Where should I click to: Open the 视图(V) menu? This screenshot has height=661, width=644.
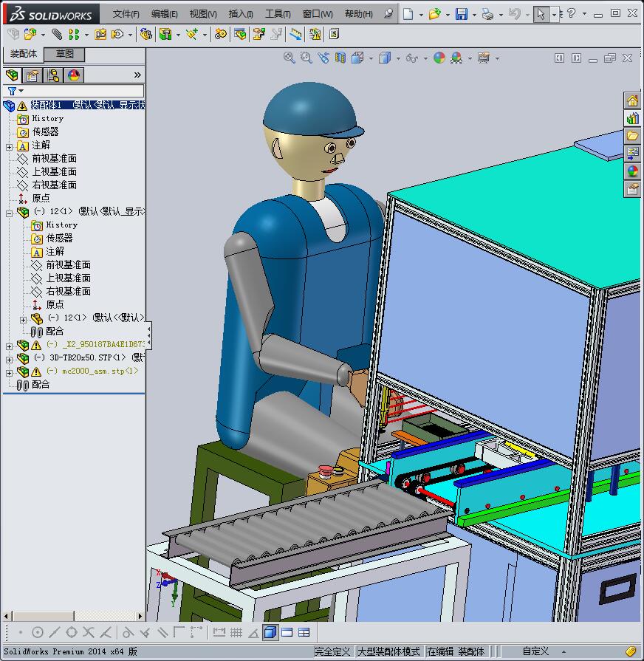[x=203, y=14]
